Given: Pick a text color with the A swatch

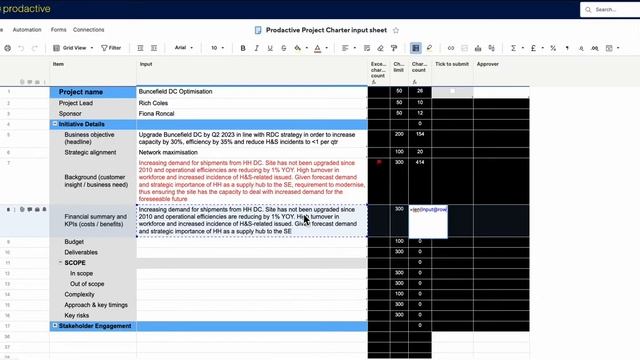Looking at the screenshot, I should point(318,48).
